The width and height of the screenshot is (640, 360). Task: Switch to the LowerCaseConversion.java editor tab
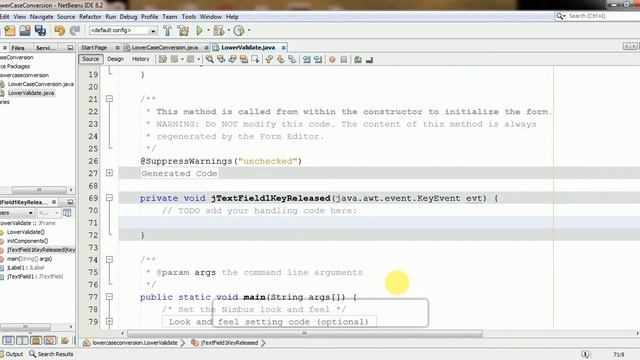(x=164, y=48)
